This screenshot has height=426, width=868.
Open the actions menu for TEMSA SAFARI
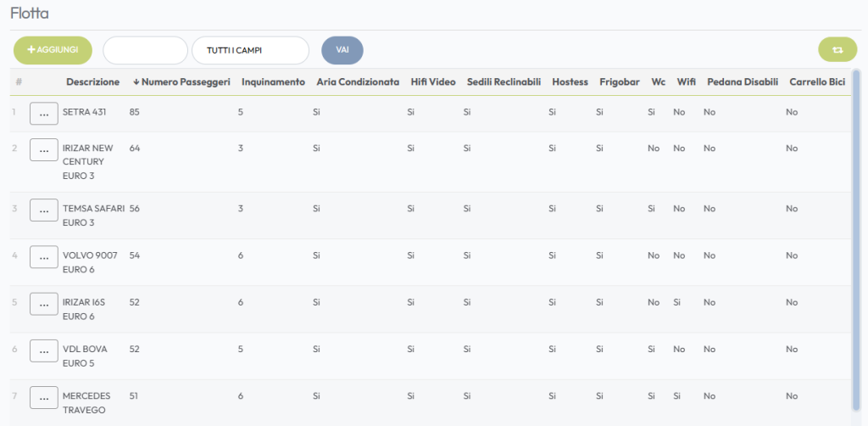44,210
